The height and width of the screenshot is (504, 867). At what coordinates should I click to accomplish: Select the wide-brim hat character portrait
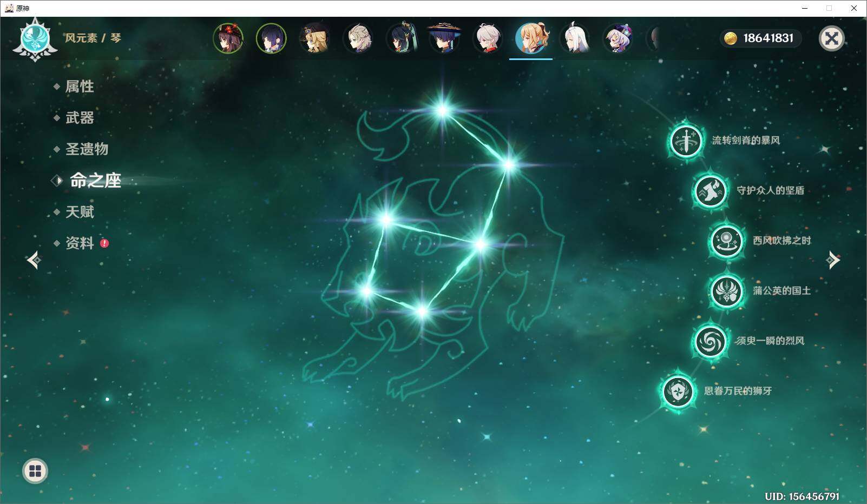[x=444, y=38]
